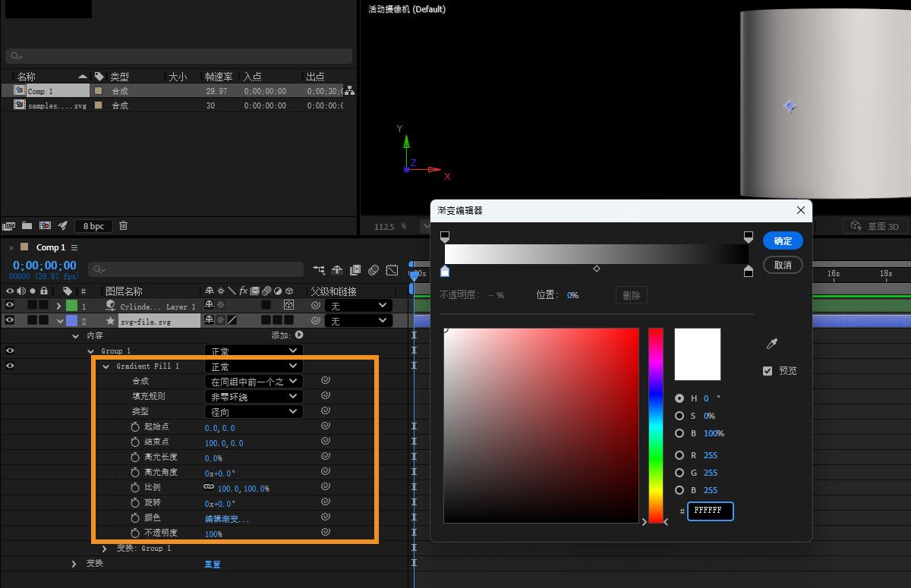Hide the Cylinder Layer 1 with its eye icon
The width and height of the screenshot is (911, 588).
[x=10, y=305]
